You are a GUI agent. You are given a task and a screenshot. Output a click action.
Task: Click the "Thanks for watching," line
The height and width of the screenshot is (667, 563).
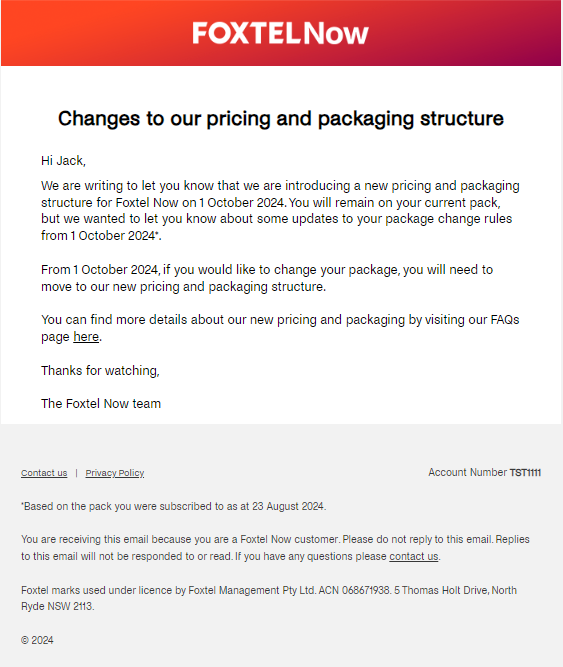100,371
